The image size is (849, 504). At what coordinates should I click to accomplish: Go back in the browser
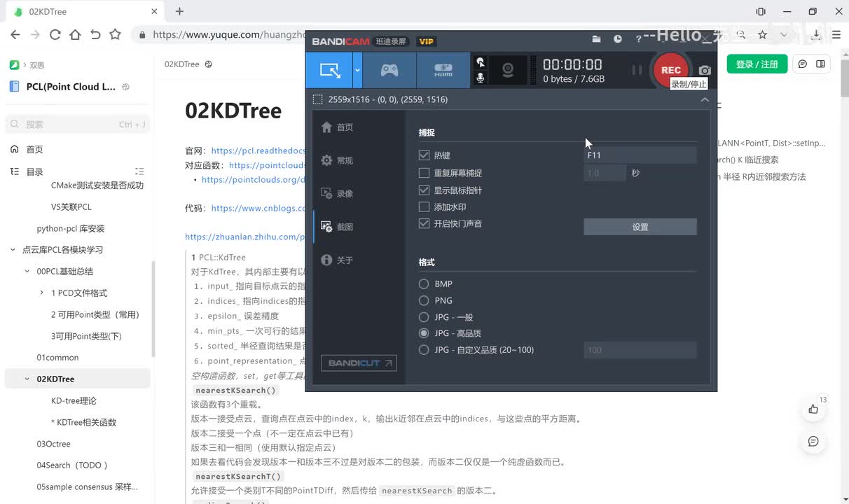(x=15, y=34)
